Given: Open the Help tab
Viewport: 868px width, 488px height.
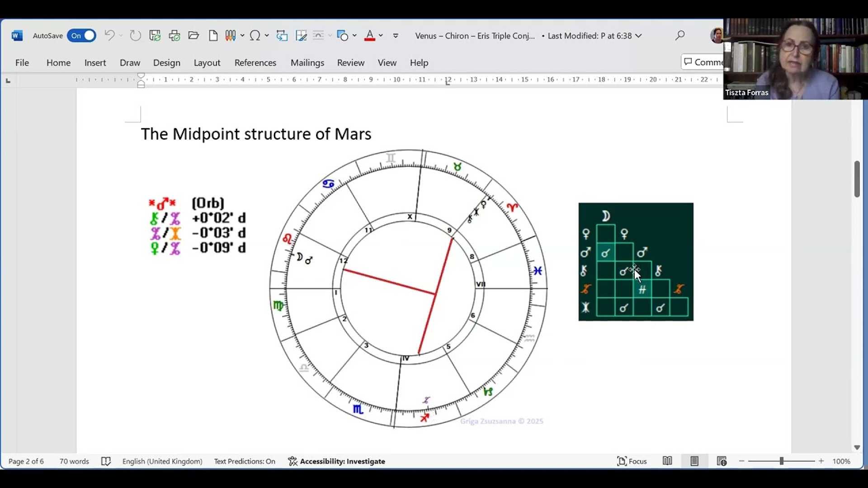Looking at the screenshot, I should click(419, 63).
